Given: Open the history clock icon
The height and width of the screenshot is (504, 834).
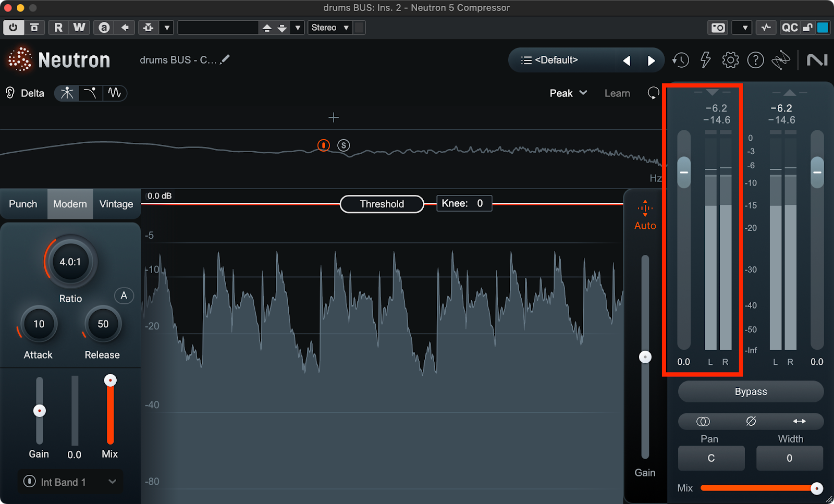Looking at the screenshot, I should (x=680, y=60).
